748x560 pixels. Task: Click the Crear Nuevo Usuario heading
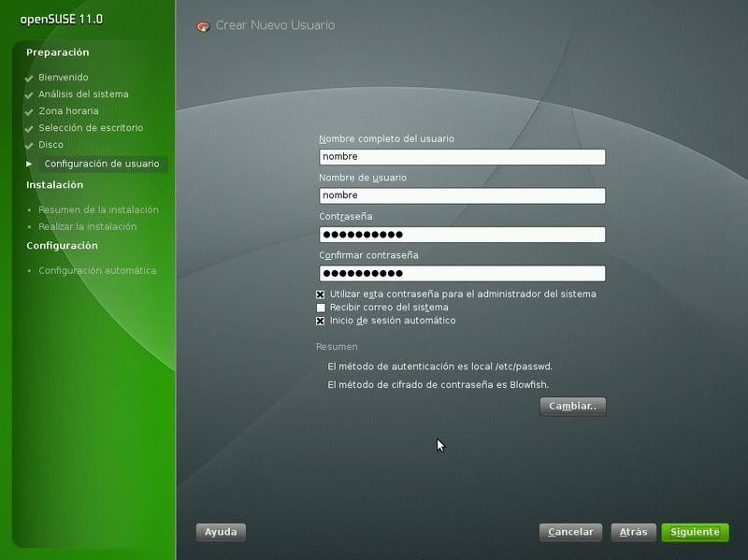275,25
